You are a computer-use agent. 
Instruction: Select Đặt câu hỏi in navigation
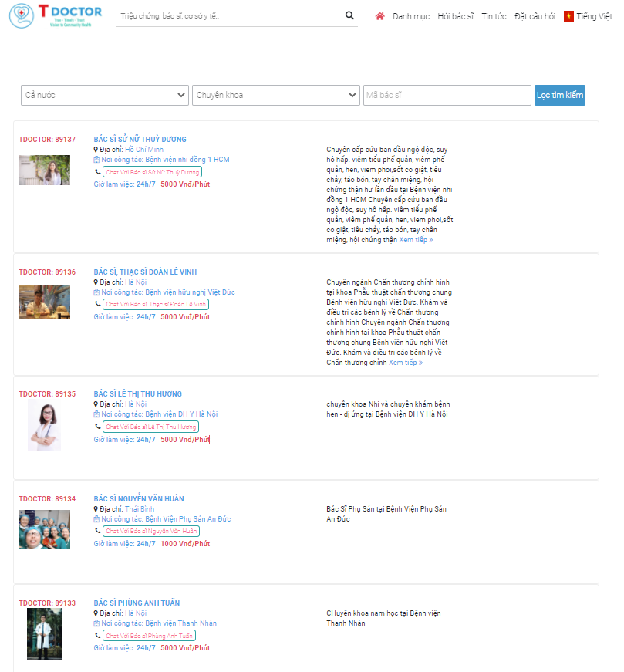coord(535,16)
